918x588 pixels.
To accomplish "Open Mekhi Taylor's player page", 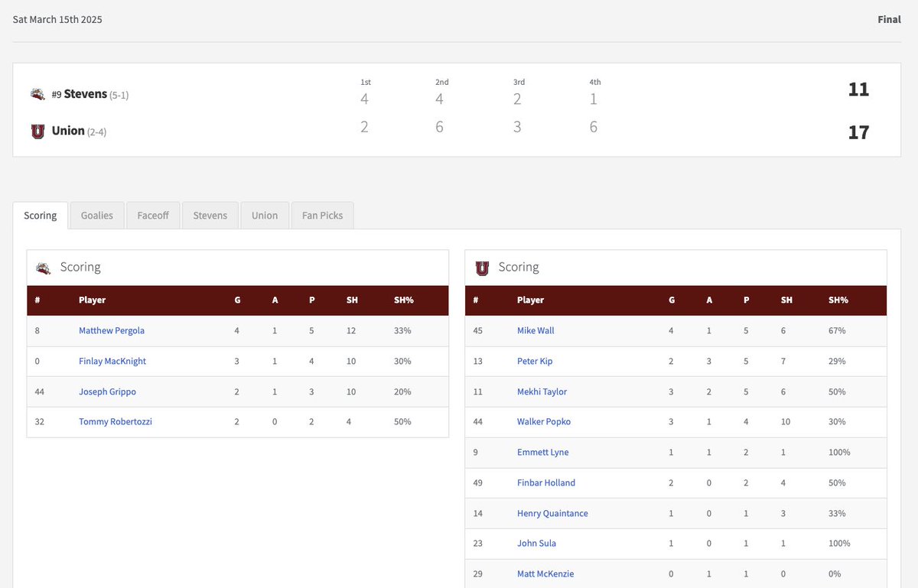I will click(542, 392).
